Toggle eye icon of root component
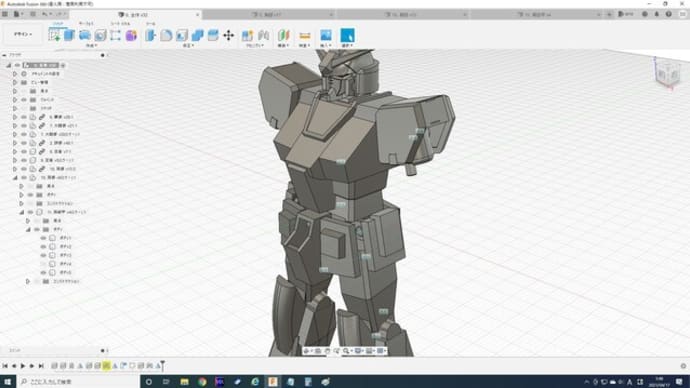Screen dimensions: 690x388 click(x=17, y=65)
